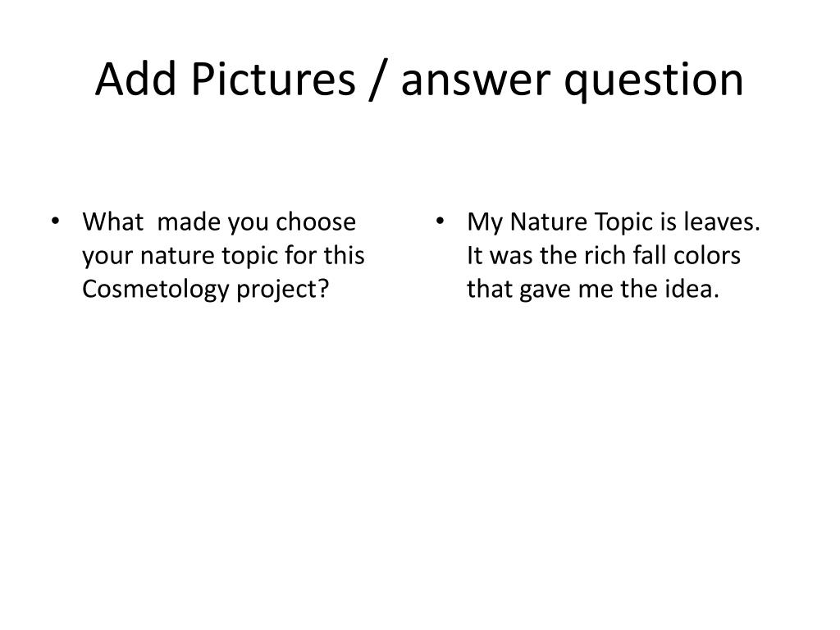The width and height of the screenshot is (840, 630).
Task: Click the word 'question' in the title
Action: (x=654, y=81)
